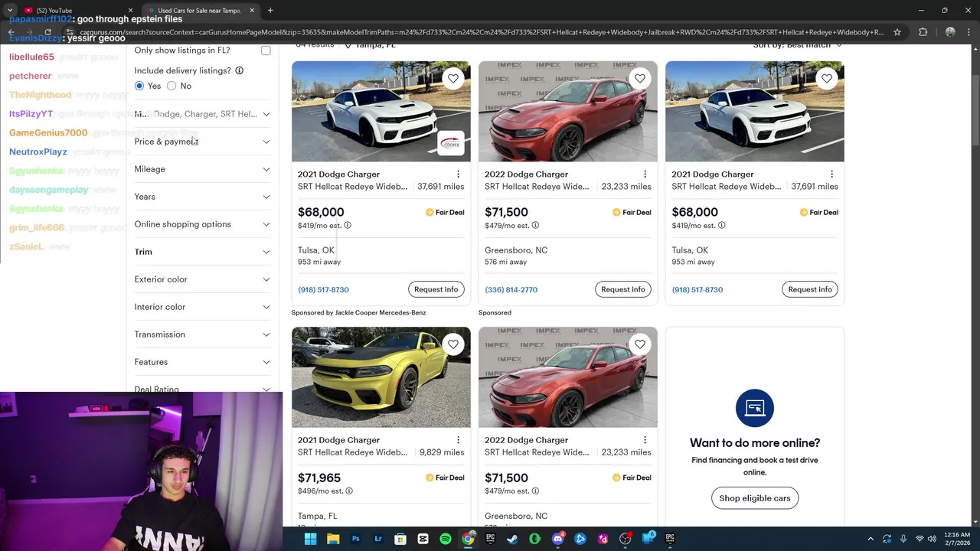Screen dimensions: 980x551
Task: Expand the Price & payment filter
Action: [202, 142]
